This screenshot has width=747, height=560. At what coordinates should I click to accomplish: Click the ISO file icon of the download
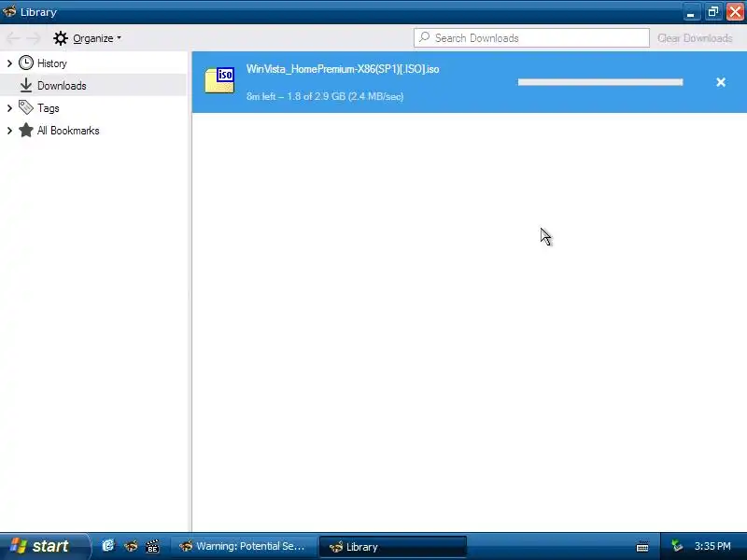click(220, 80)
